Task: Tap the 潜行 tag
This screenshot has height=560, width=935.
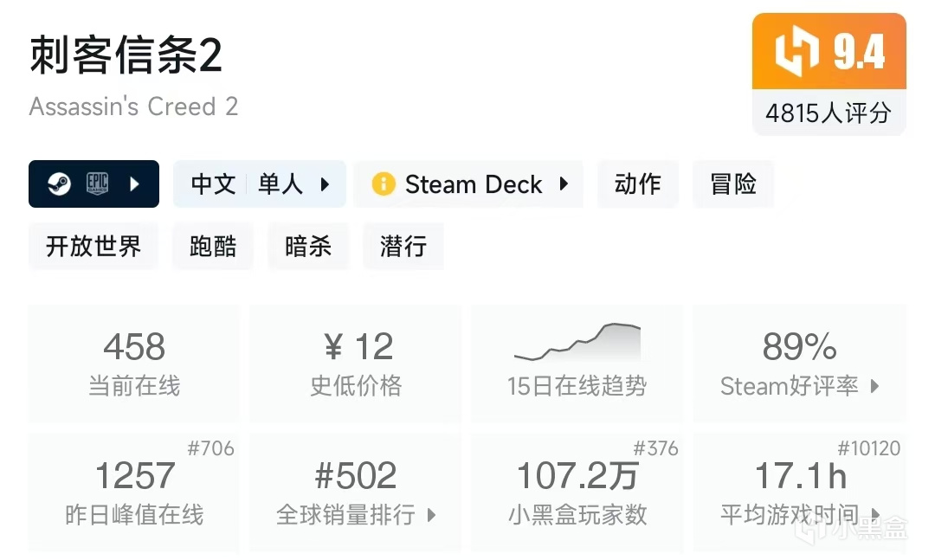Action: 403,247
